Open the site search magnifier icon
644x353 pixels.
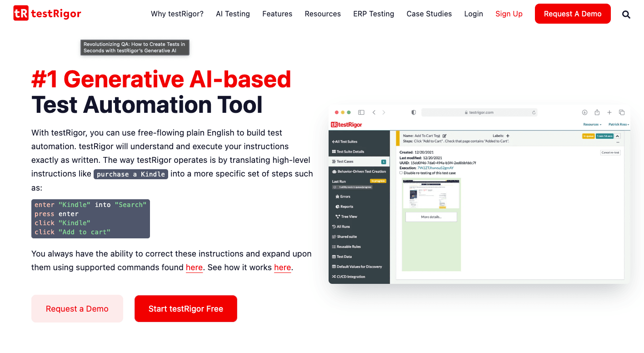626,14
